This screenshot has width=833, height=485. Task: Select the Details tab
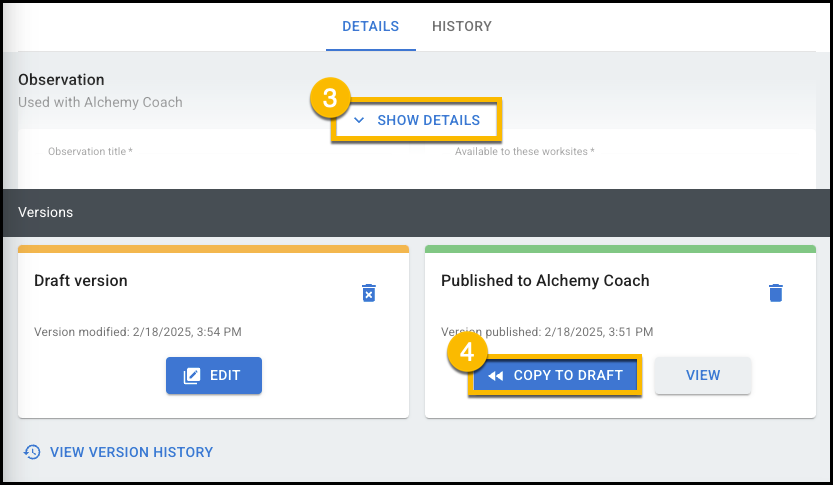coord(370,26)
